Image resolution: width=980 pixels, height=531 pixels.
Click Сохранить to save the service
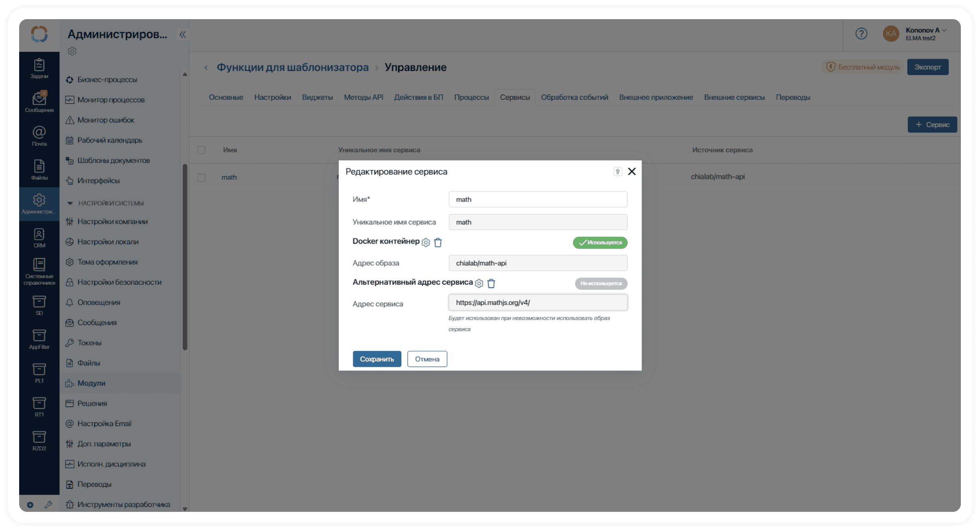[x=377, y=359]
